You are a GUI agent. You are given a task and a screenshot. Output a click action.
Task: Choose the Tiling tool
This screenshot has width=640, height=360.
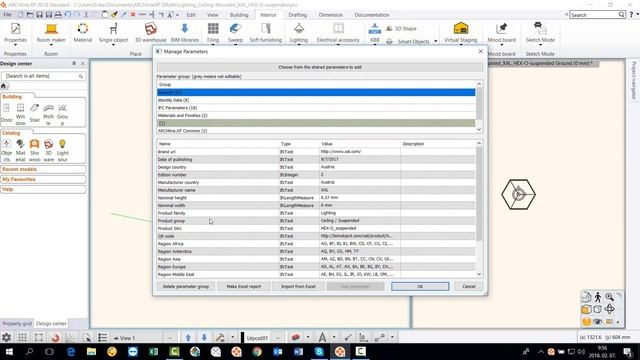[213, 33]
